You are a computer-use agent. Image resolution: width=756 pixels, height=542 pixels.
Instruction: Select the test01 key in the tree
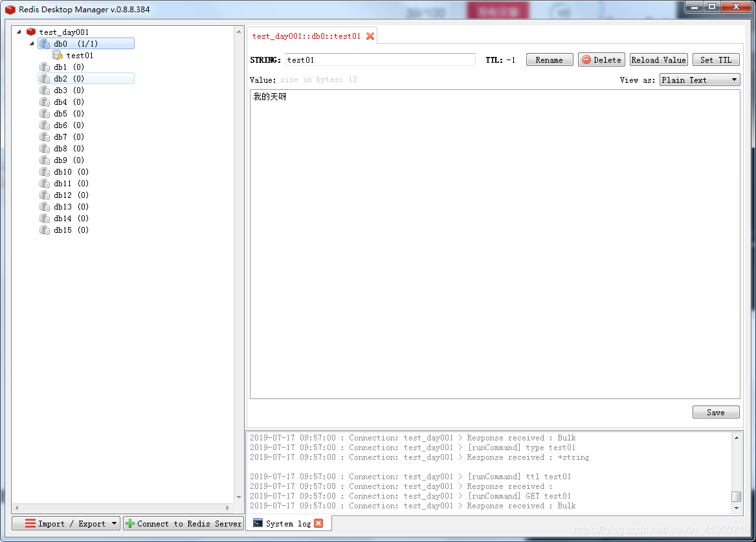pos(80,56)
